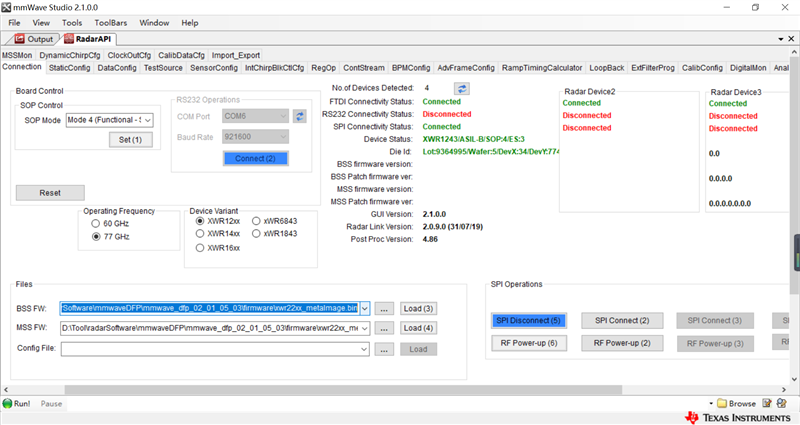Image resolution: width=800 pixels, height=425 pixels.
Task: Select the 77 GHz operating frequency
Action: click(95, 237)
